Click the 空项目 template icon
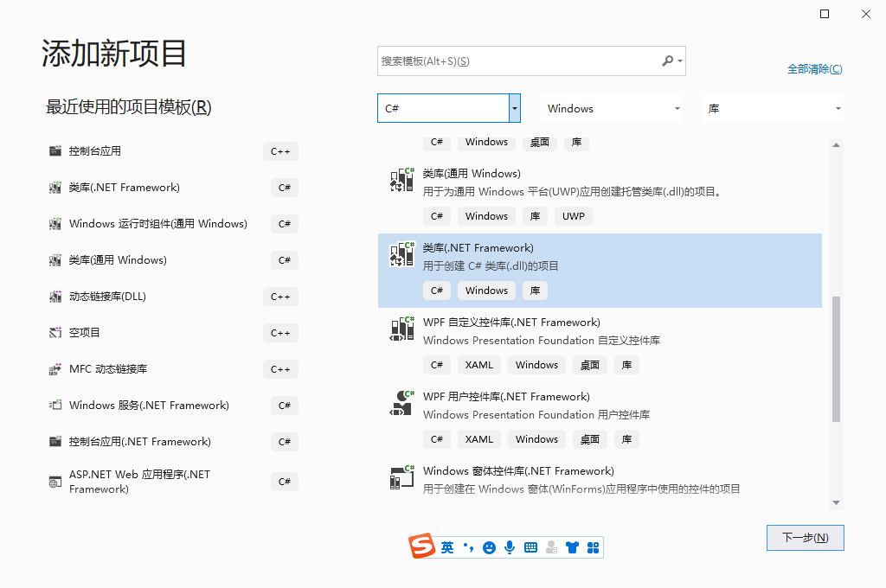This screenshot has height=588, width=886. (55, 333)
